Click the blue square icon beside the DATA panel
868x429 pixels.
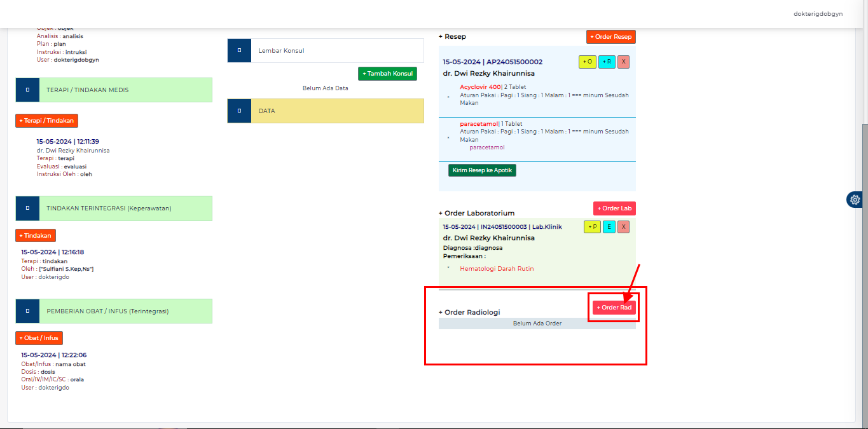(239, 111)
